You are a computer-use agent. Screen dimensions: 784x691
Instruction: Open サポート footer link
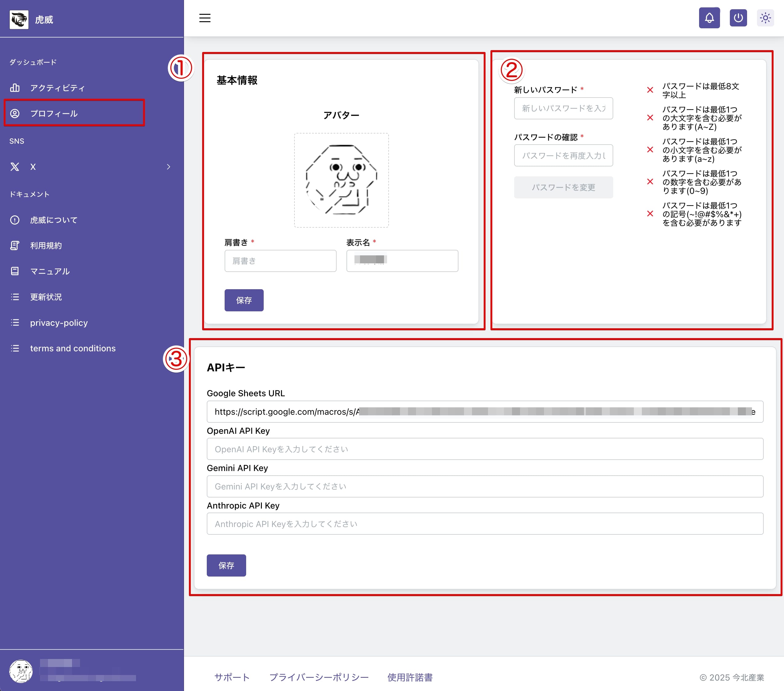(232, 677)
